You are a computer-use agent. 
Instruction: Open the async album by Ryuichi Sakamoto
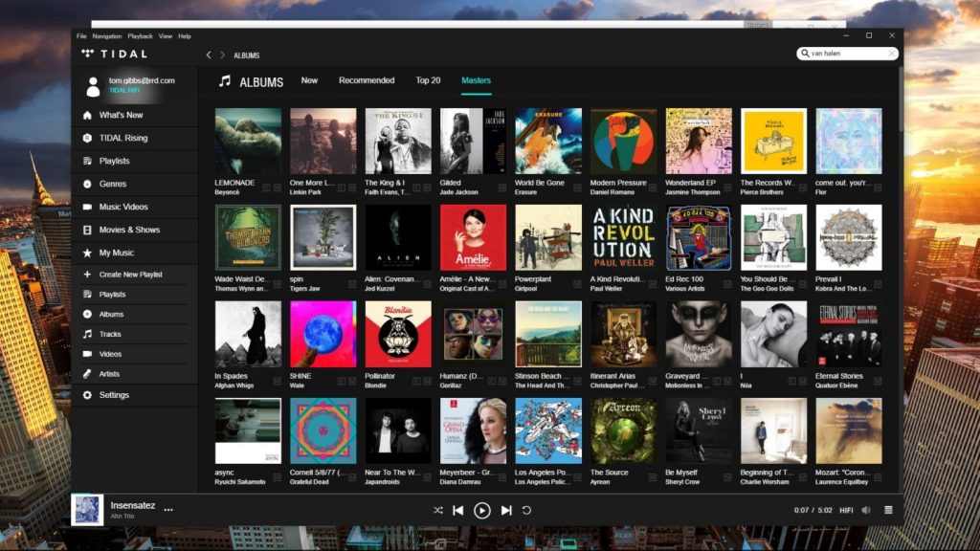(x=248, y=431)
